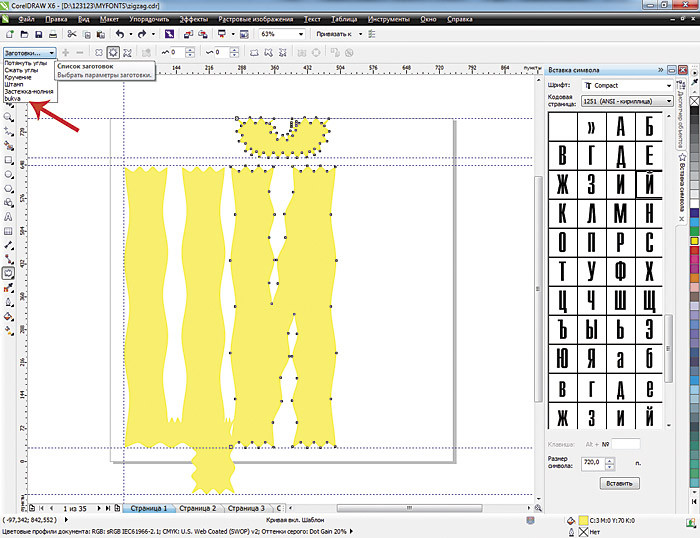Clear distortion icon on property bar
The image size is (700, 538).
coord(349,53)
